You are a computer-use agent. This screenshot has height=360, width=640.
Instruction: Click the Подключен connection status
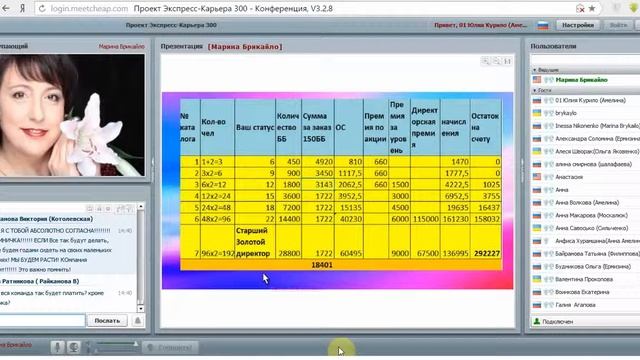tap(558, 322)
